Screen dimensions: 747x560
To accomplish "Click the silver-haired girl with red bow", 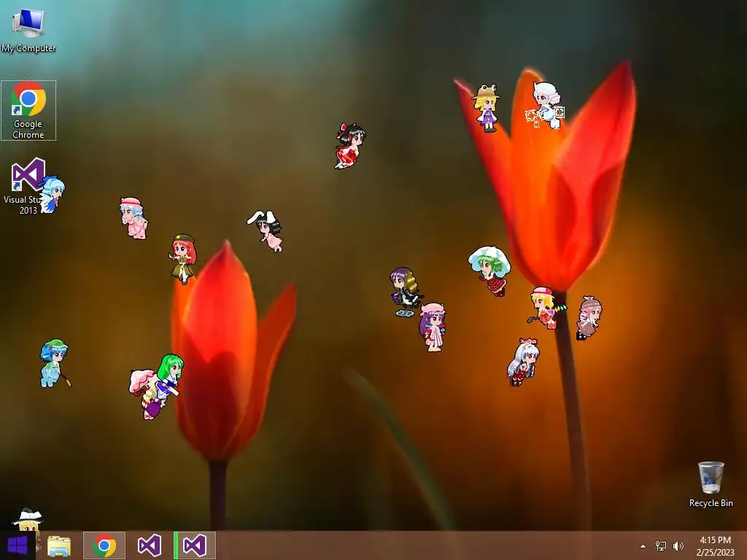I will click(523, 362).
